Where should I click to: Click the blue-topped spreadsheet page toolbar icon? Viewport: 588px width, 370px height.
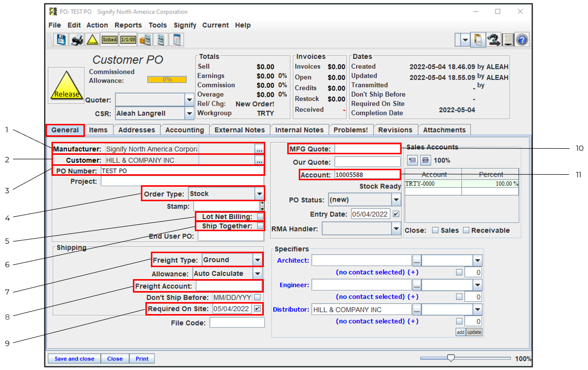click(x=177, y=40)
